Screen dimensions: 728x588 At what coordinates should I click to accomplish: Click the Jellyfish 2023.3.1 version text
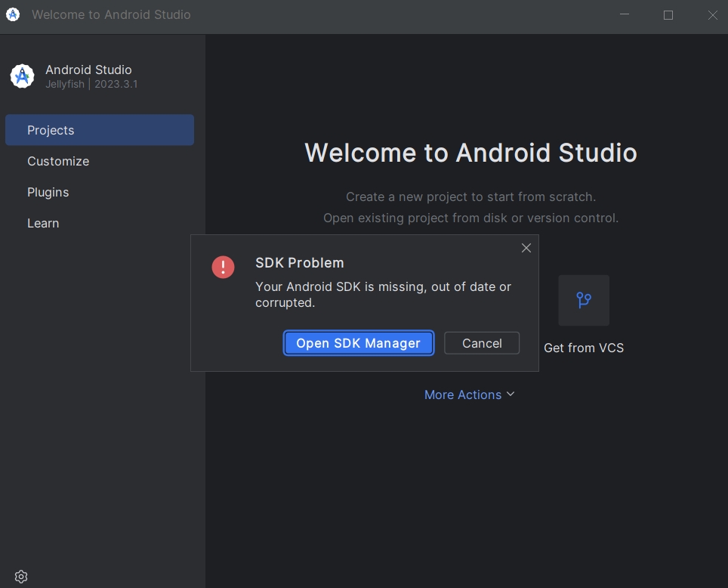point(91,84)
